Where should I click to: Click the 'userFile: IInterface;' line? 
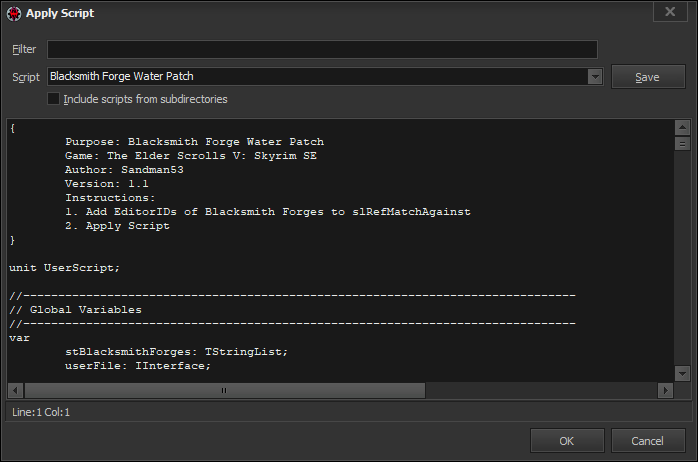138,366
